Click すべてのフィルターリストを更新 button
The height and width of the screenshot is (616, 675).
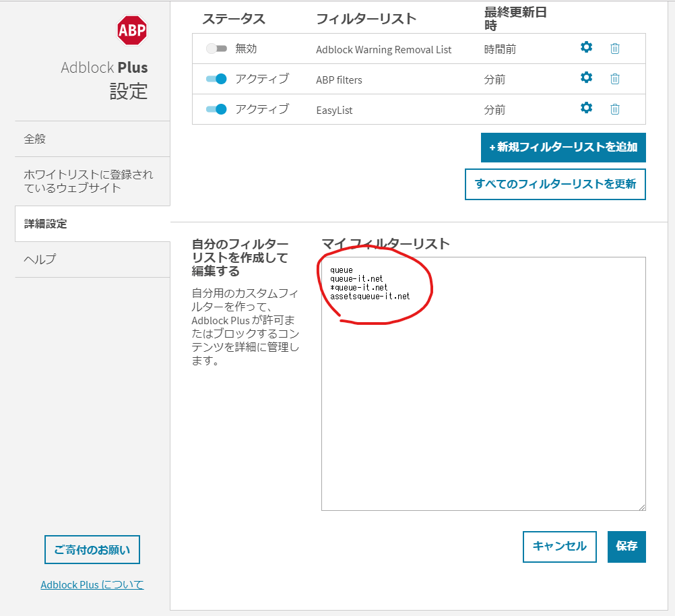555,185
